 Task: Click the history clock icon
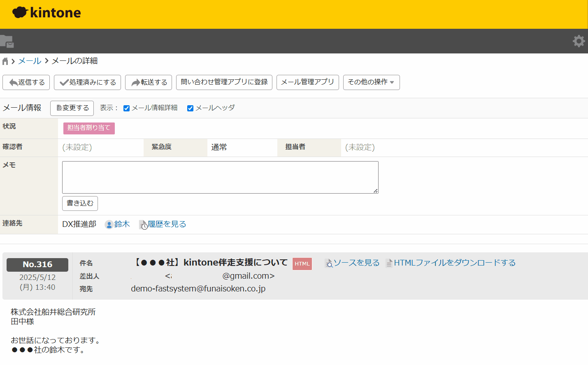(143, 225)
